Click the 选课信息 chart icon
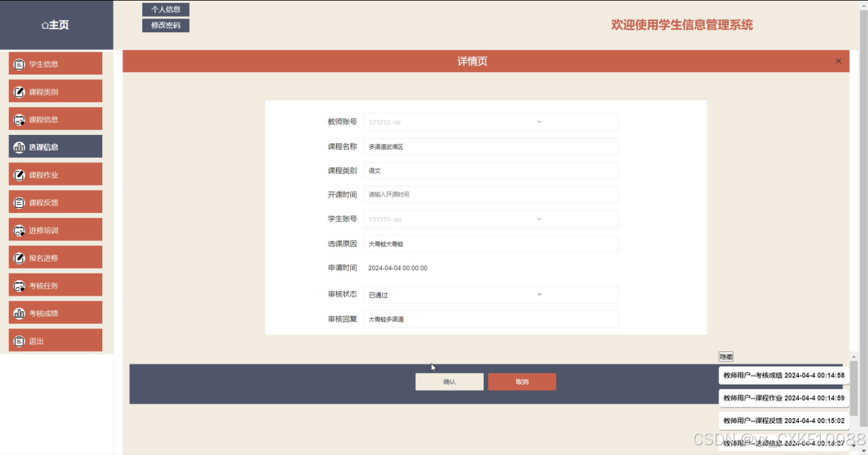 click(x=19, y=147)
